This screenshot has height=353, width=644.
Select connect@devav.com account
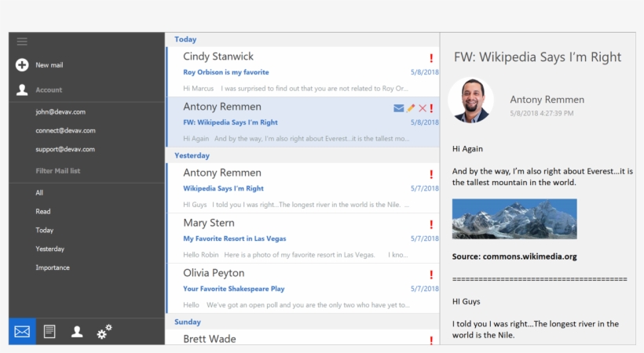[65, 130]
